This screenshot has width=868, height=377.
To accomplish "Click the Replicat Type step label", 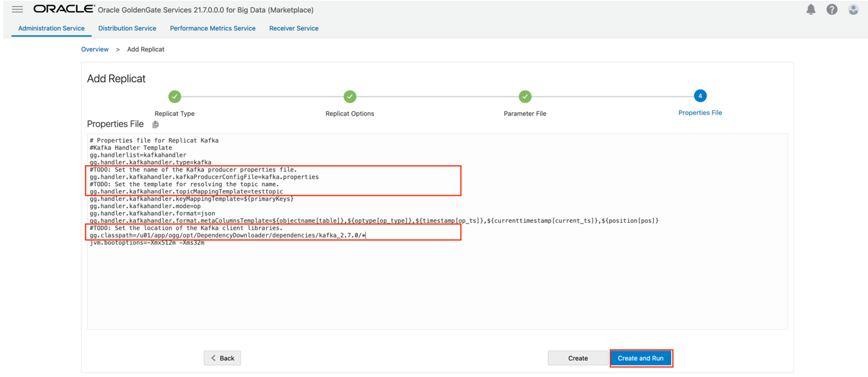I will (174, 114).
